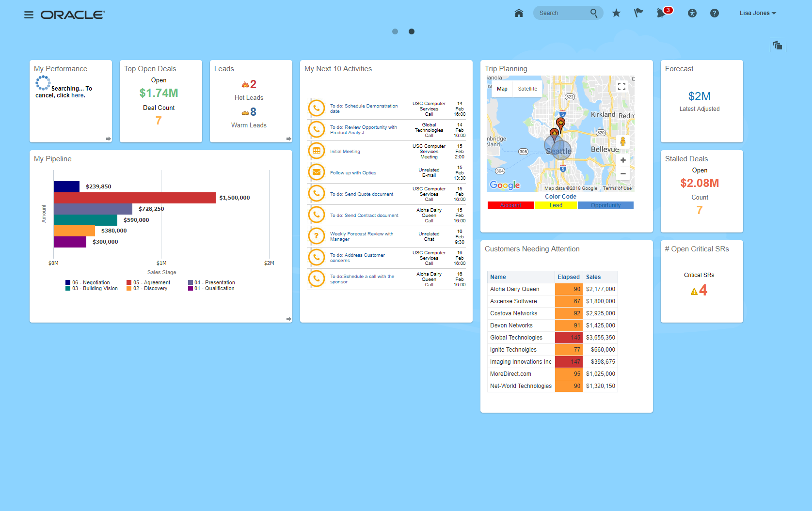The height and width of the screenshot is (511, 812).
Task: Select the Map view tab
Action: [502, 89]
